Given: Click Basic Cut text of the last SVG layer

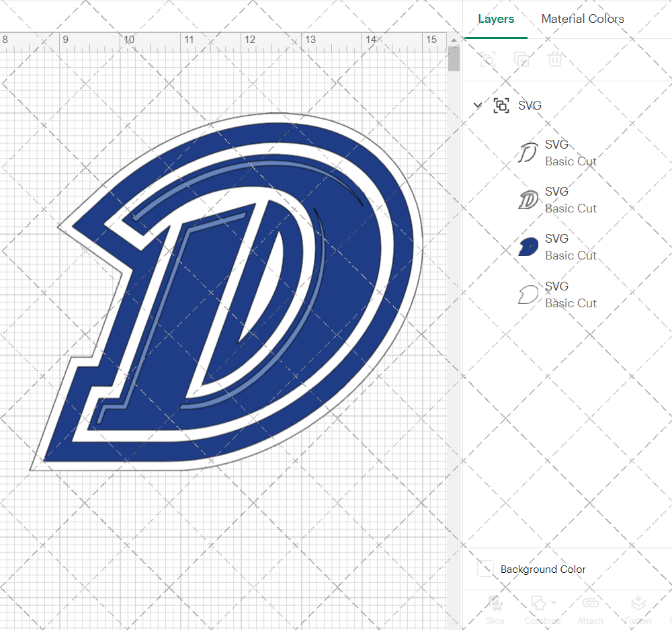Looking at the screenshot, I should pyautogui.click(x=571, y=304).
